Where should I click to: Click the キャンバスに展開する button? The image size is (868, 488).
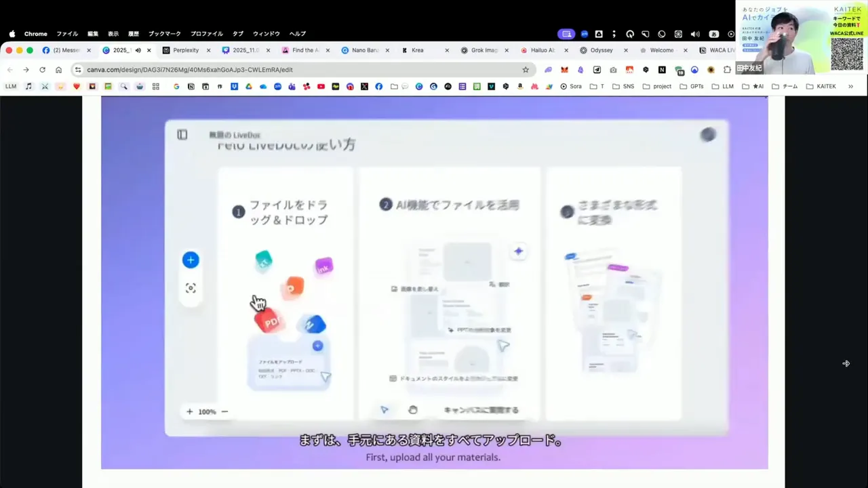tap(481, 409)
